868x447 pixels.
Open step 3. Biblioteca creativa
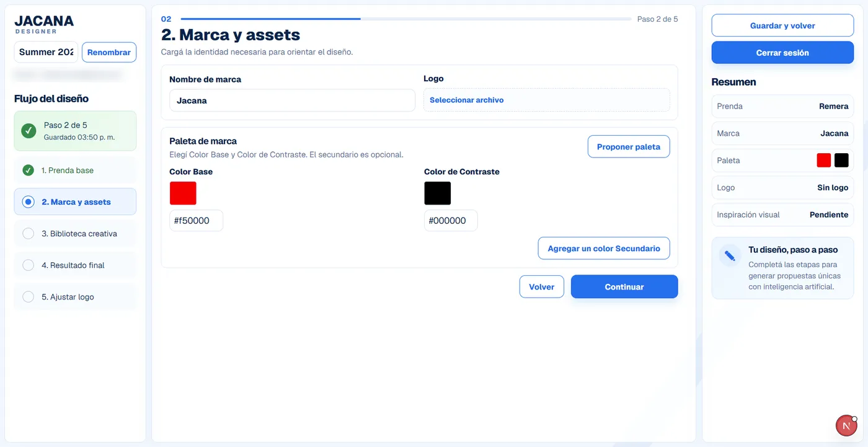click(75, 233)
